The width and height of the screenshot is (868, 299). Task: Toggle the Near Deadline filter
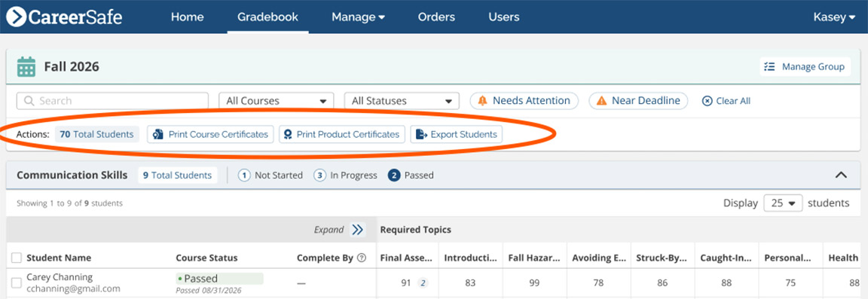[637, 101]
